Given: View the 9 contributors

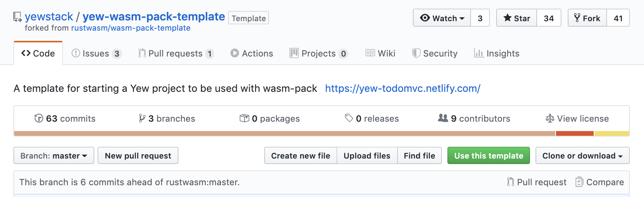Looking at the screenshot, I should (x=474, y=118).
